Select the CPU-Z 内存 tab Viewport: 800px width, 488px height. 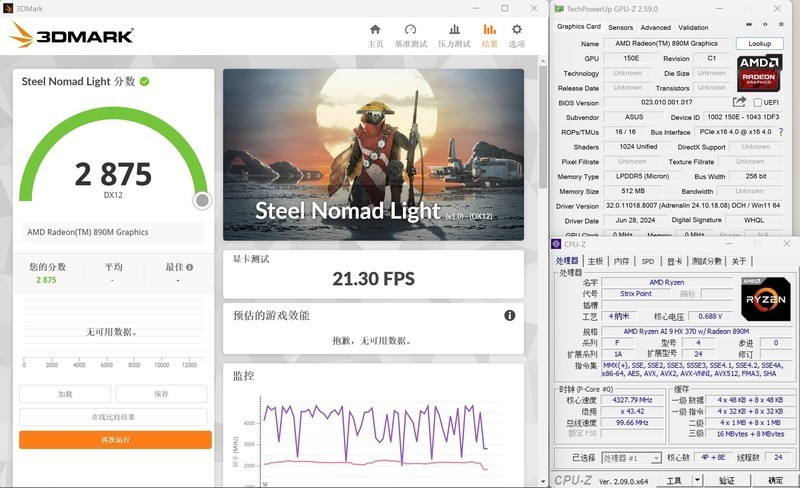(x=621, y=261)
